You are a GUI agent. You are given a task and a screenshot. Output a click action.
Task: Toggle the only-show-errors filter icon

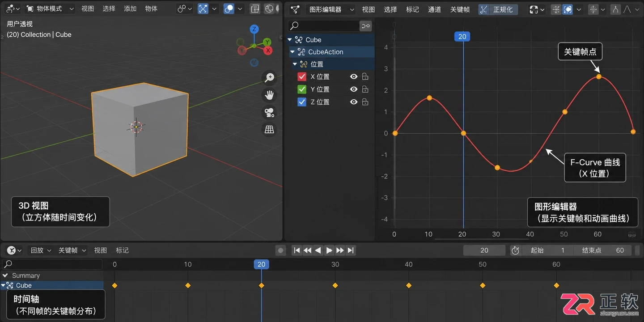coord(366,26)
